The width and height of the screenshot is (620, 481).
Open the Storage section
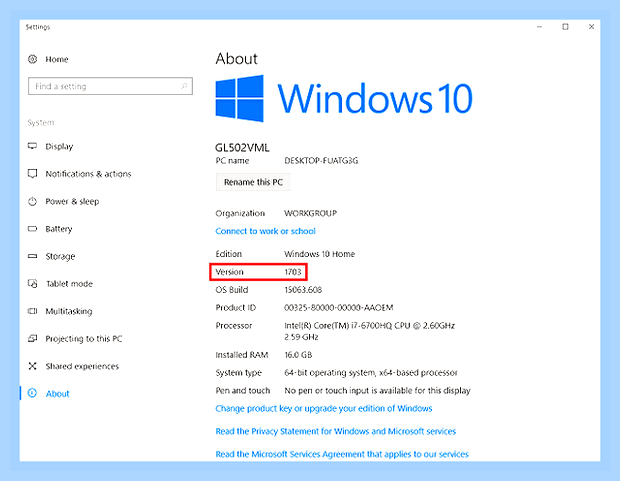click(60, 256)
